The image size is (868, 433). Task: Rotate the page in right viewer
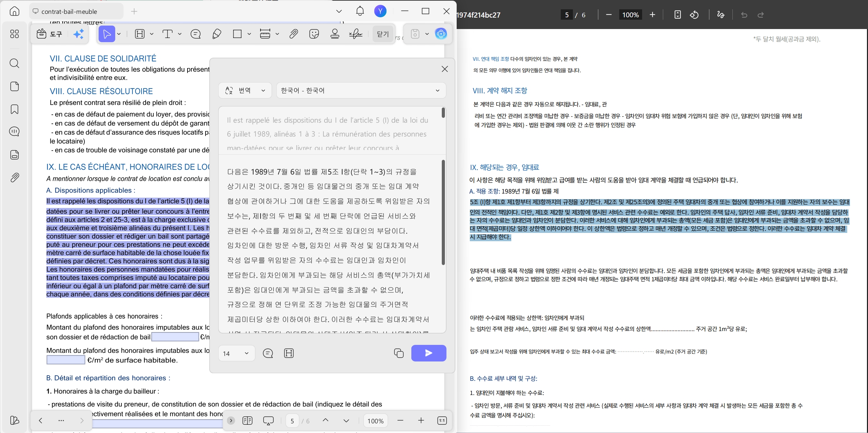coord(694,15)
